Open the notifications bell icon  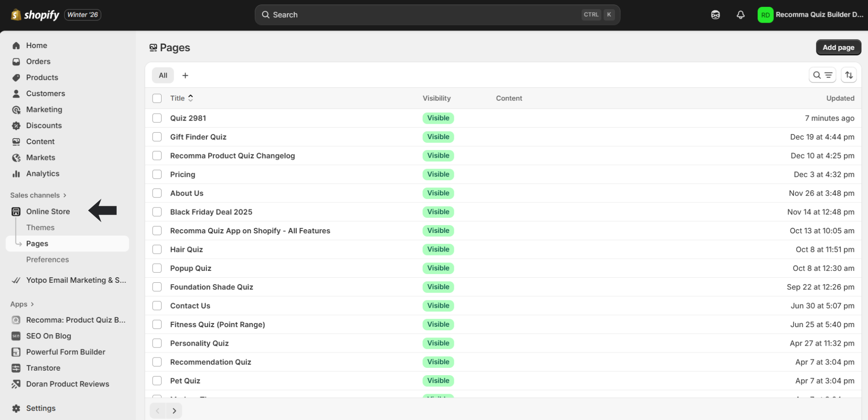[x=740, y=15]
